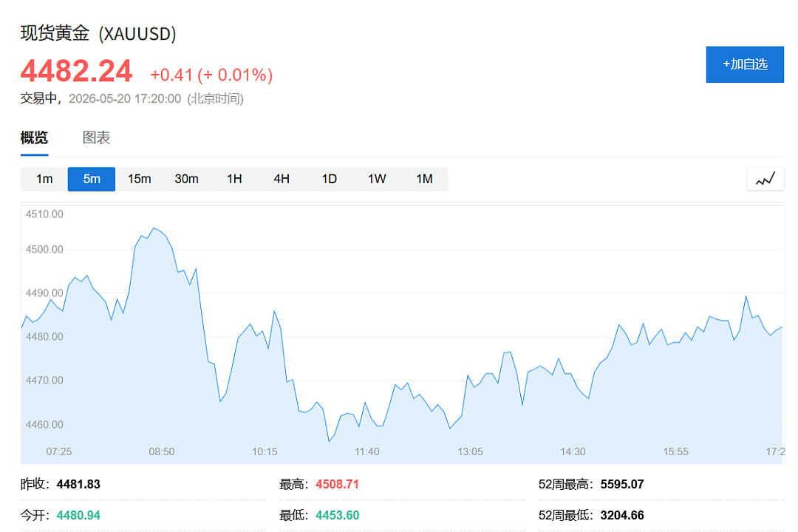Click the 4510.00 y-axis label

point(45,214)
